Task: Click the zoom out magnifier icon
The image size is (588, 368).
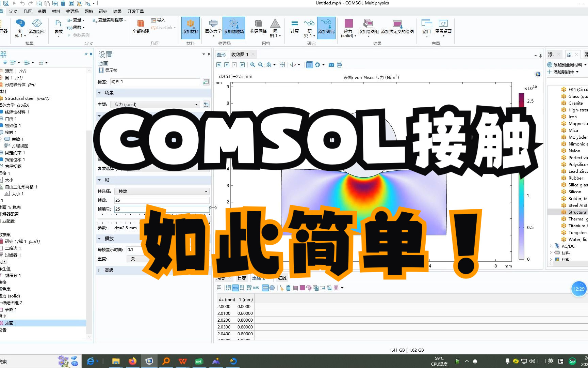Action: click(260, 65)
